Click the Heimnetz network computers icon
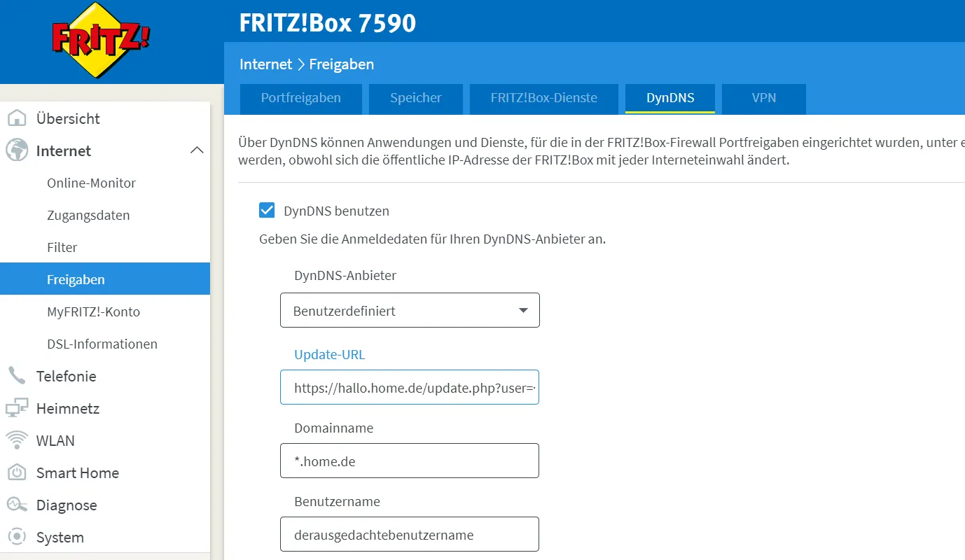 pyautogui.click(x=16, y=408)
